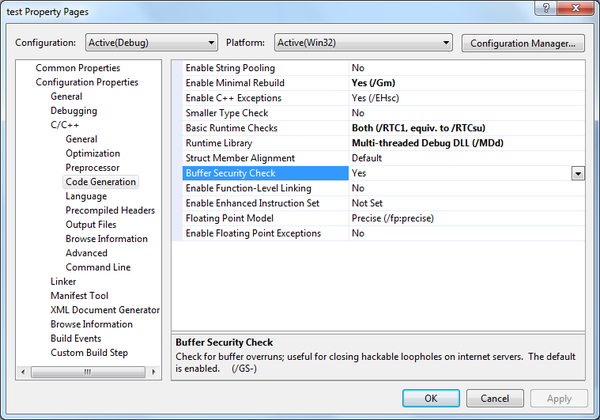Viewport: 600px width, 420px height.
Task: Select the Basic Runtime Checks property
Action: (x=266, y=128)
